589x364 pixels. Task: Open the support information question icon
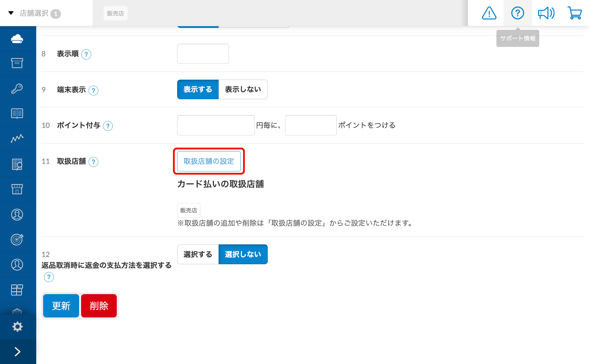point(517,13)
